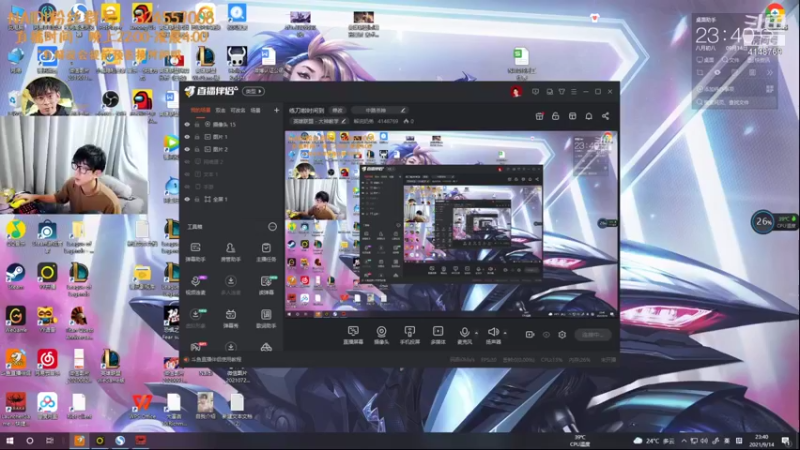Click the taskbar clock showing 23:40
The image size is (800, 450).
coord(761,440)
